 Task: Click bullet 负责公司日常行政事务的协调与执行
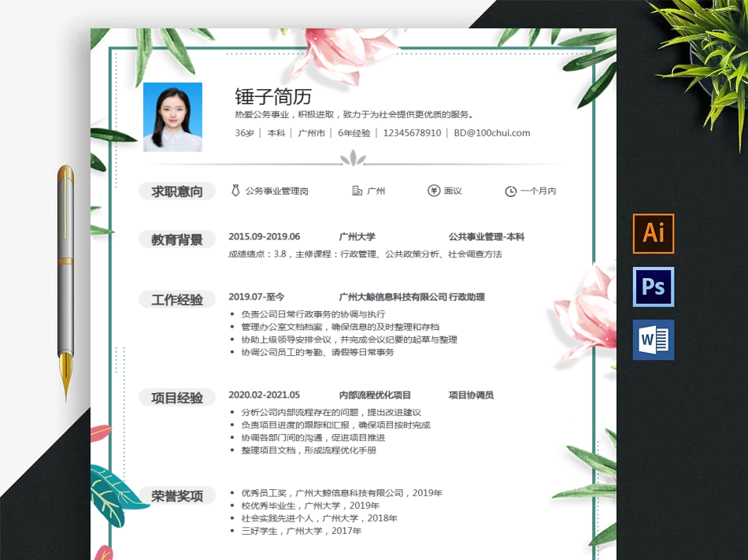pyautogui.click(x=313, y=314)
